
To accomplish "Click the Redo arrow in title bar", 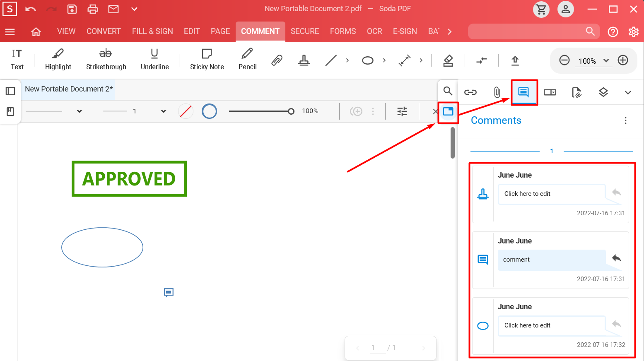I will pyautogui.click(x=51, y=9).
